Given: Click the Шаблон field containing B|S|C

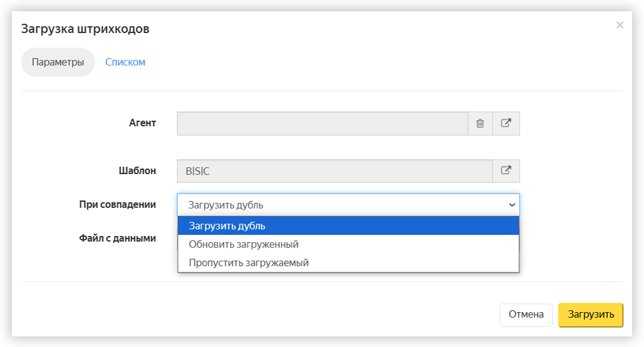Looking at the screenshot, I should click(335, 170).
